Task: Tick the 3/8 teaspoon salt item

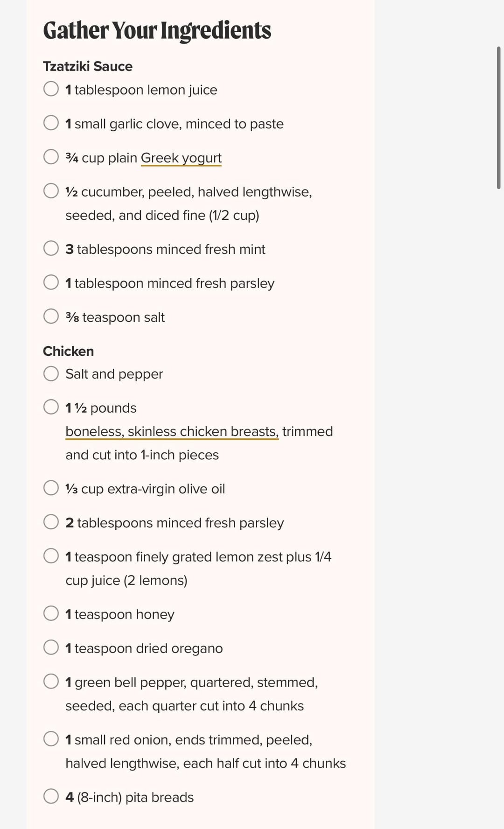Action: pos(51,316)
